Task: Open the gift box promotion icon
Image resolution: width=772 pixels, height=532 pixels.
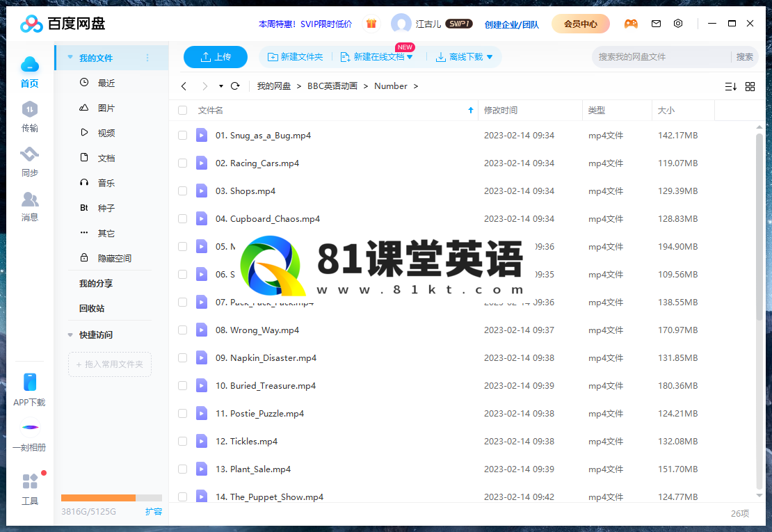Action: click(x=371, y=24)
